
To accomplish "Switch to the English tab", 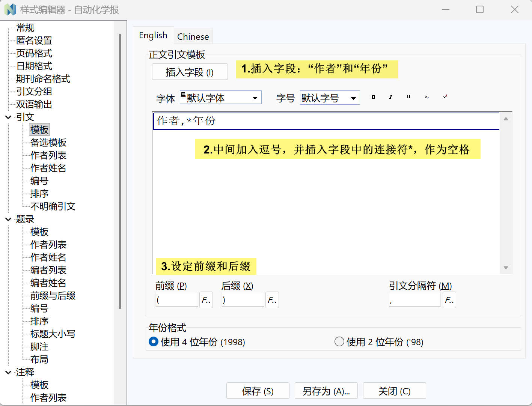I will [x=153, y=35].
